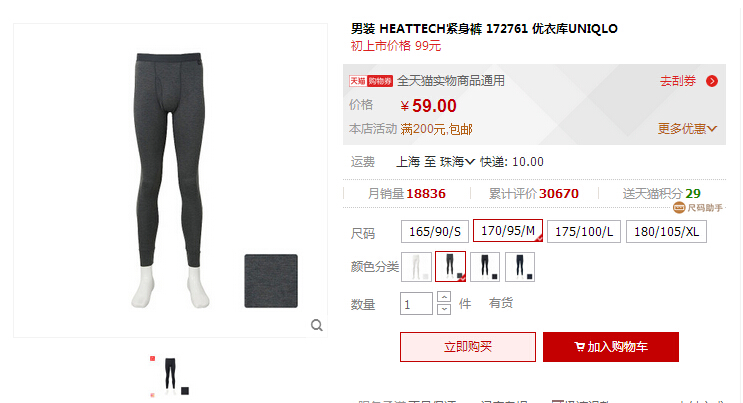
Task: Select size 175/100/L
Action: coord(584,231)
